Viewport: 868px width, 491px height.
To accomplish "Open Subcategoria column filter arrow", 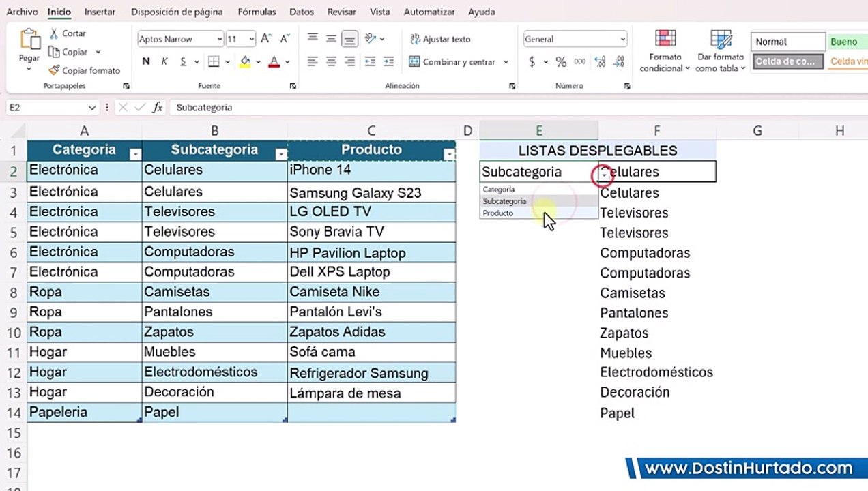I will [280, 155].
